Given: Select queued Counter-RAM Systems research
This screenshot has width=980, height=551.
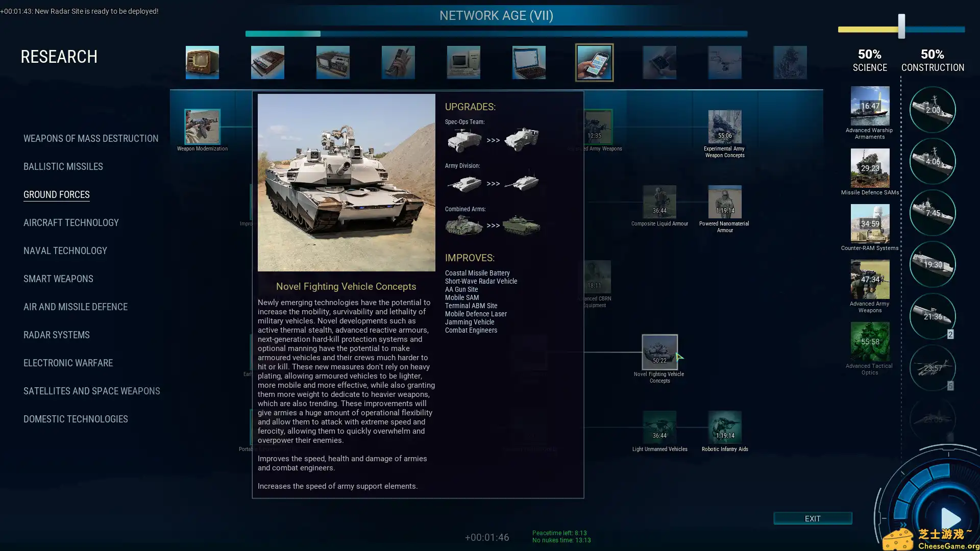Looking at the screenshot, I should pyautogui.click(x=870, y=223).
